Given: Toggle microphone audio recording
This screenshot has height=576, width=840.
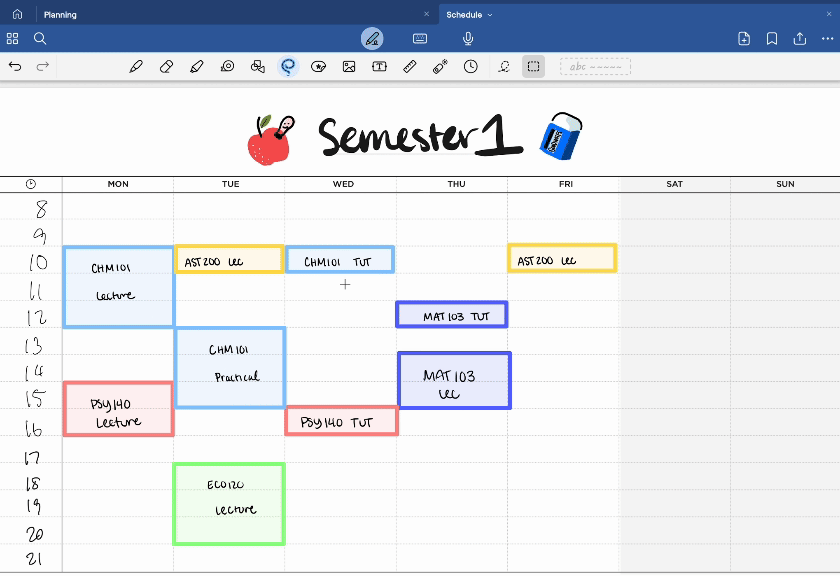Looking at the screenshot, I should (468, 39).
